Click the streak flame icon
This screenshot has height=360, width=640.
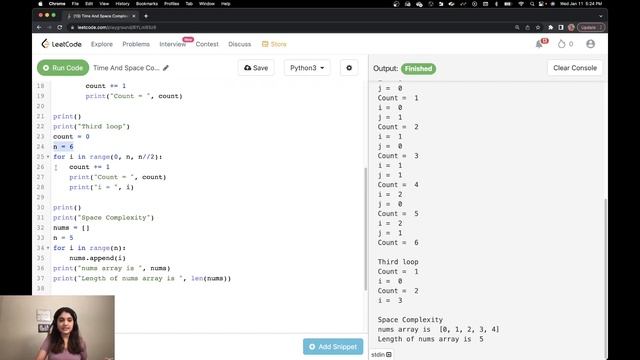(x=562, y=44)
